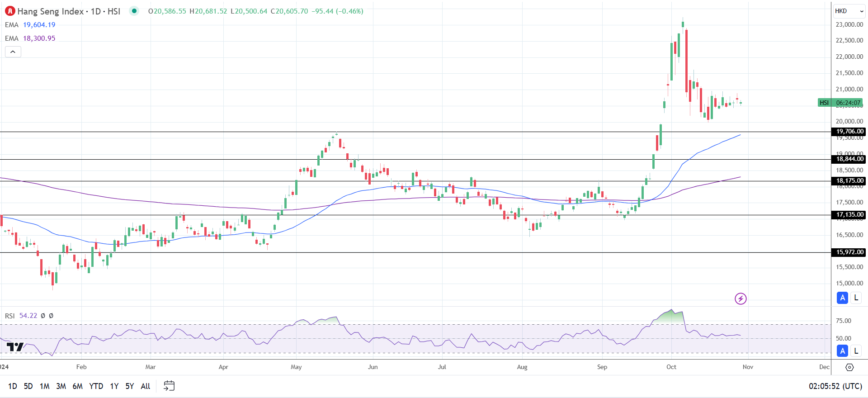Click the 18,844.00 horizontal line price label
The height and width of the screenshot is (398, 868).
click(x=849, y=159)
